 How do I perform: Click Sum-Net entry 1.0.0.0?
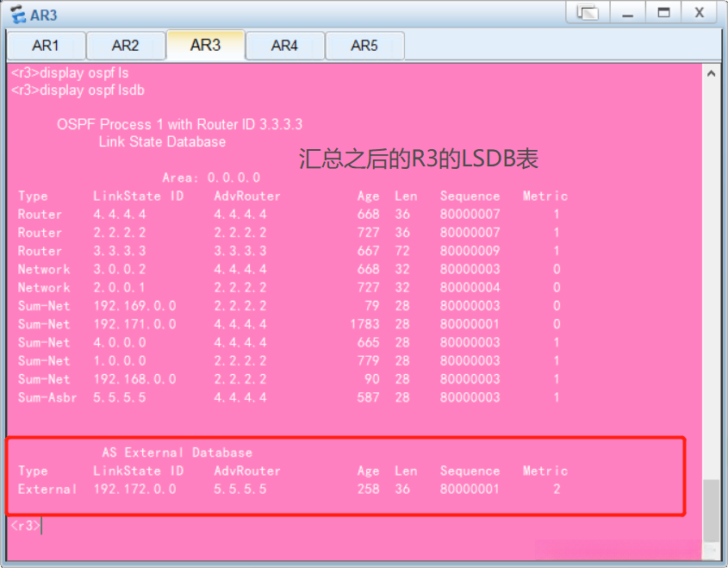point(120,361)
